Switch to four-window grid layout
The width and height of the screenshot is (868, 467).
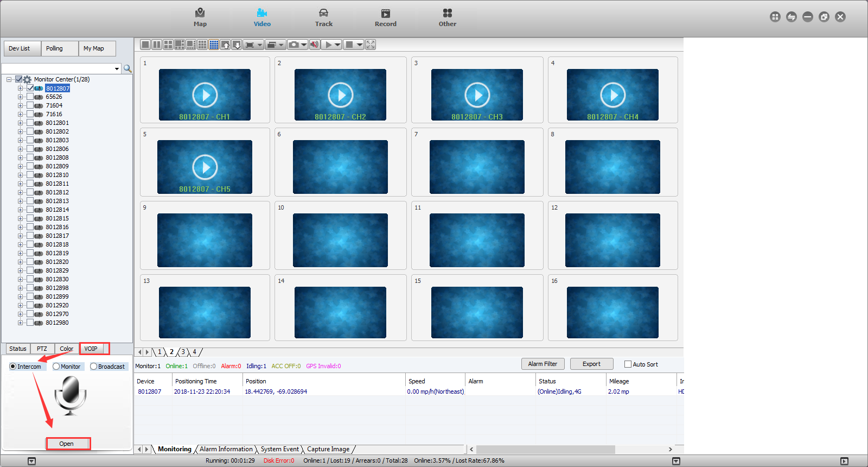[168, 45]
